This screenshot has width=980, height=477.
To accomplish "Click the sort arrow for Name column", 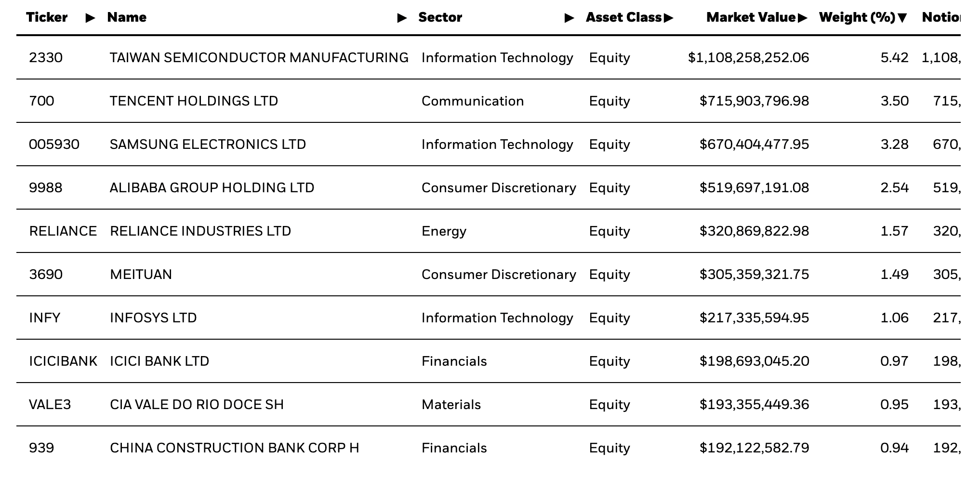I will pyautogui.click(x=402, y=18).
